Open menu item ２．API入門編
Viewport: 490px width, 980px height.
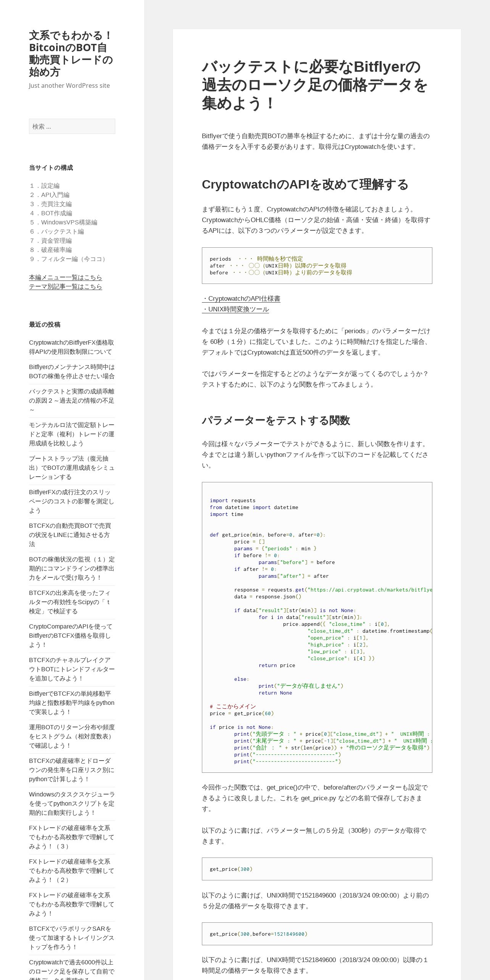click(49, 195)
